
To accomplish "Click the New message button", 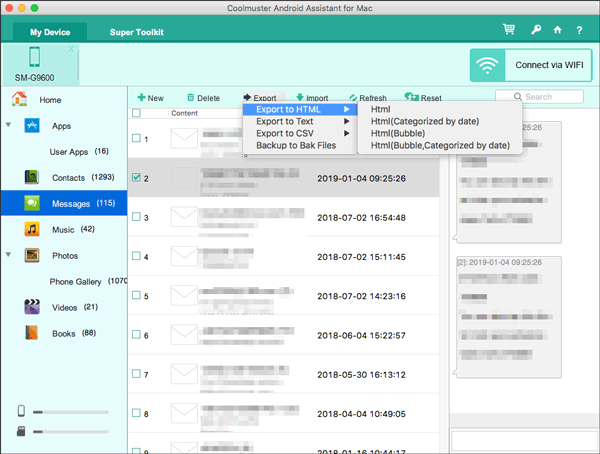I will click(x=150, y=98).
